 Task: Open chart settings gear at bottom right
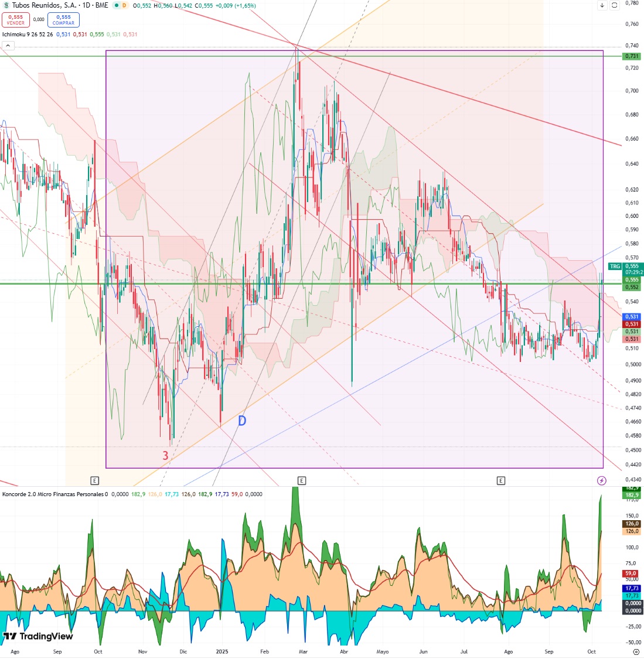coord(636,652)
